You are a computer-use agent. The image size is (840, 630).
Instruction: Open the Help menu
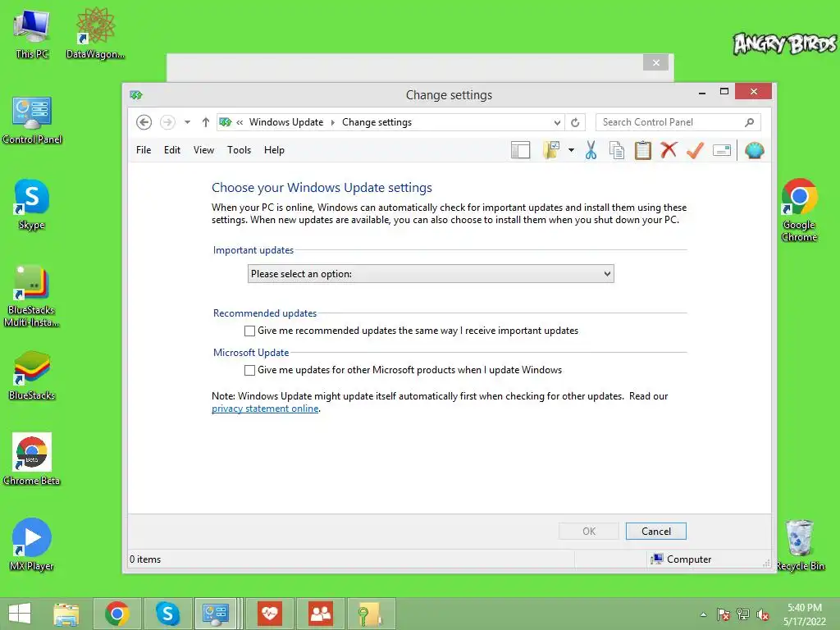(x=274, y=151)
